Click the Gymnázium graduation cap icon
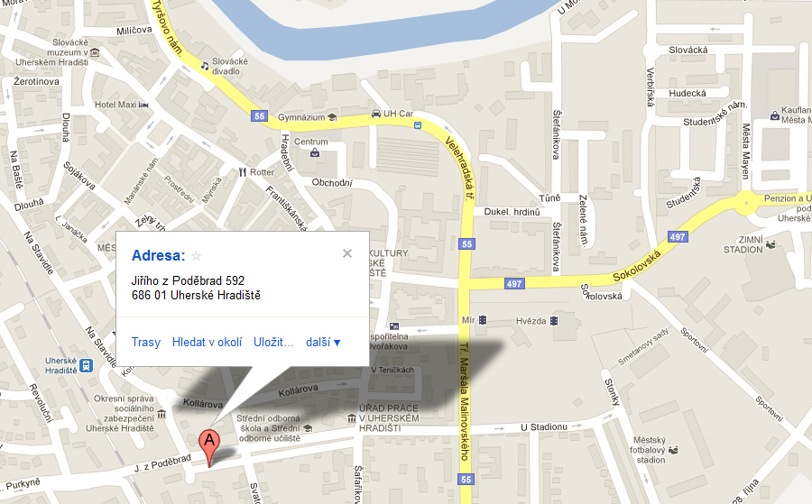This screenshot has width=812, height=504. (x=332, y=117)
